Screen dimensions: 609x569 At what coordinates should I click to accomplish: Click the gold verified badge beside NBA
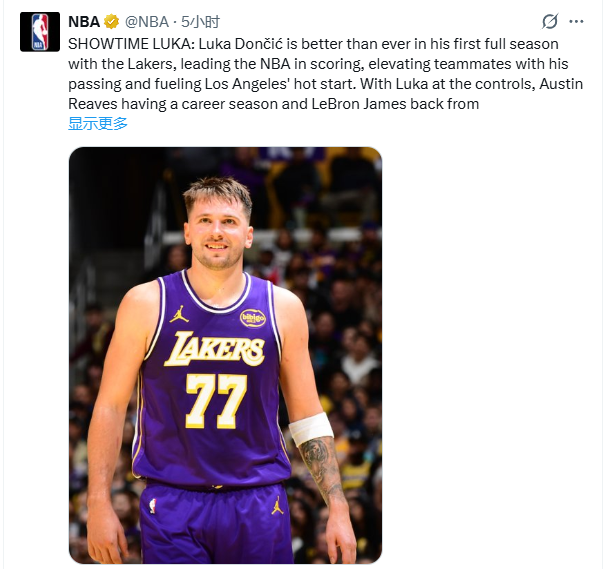point(113,21)
